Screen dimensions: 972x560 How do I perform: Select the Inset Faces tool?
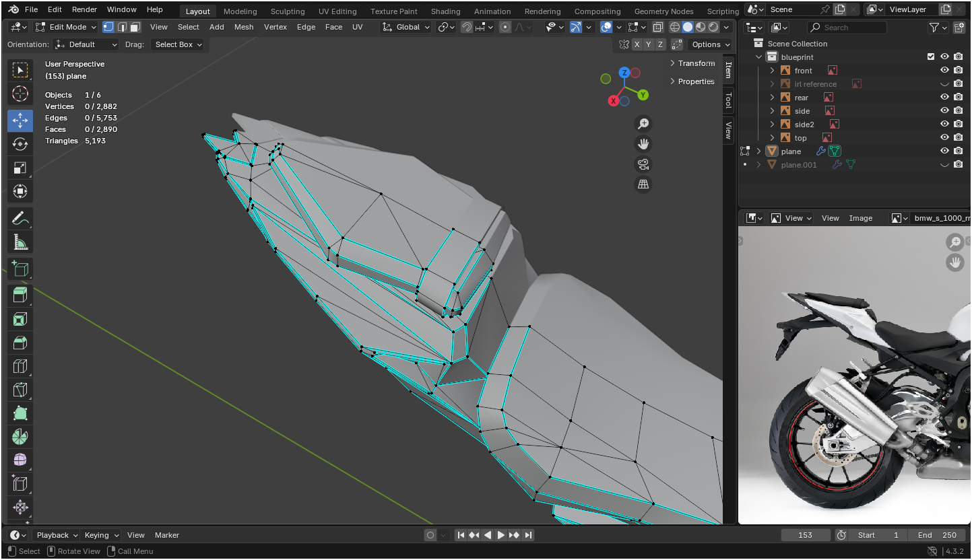point(20,319)
